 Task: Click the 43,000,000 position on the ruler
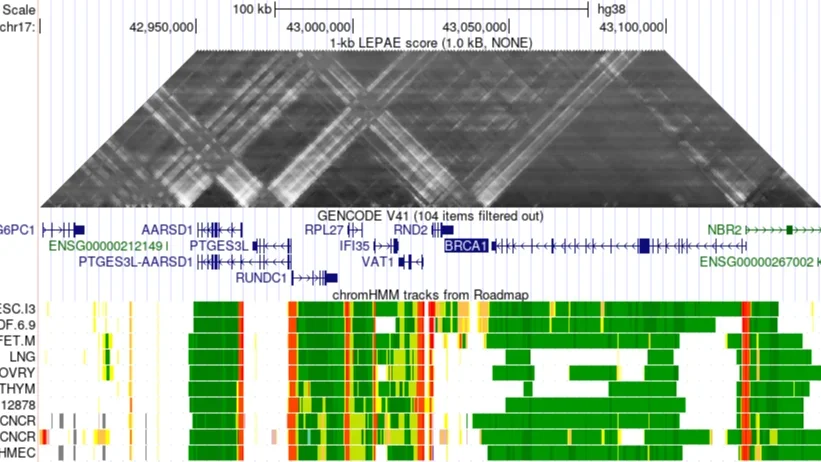[318, 27]
